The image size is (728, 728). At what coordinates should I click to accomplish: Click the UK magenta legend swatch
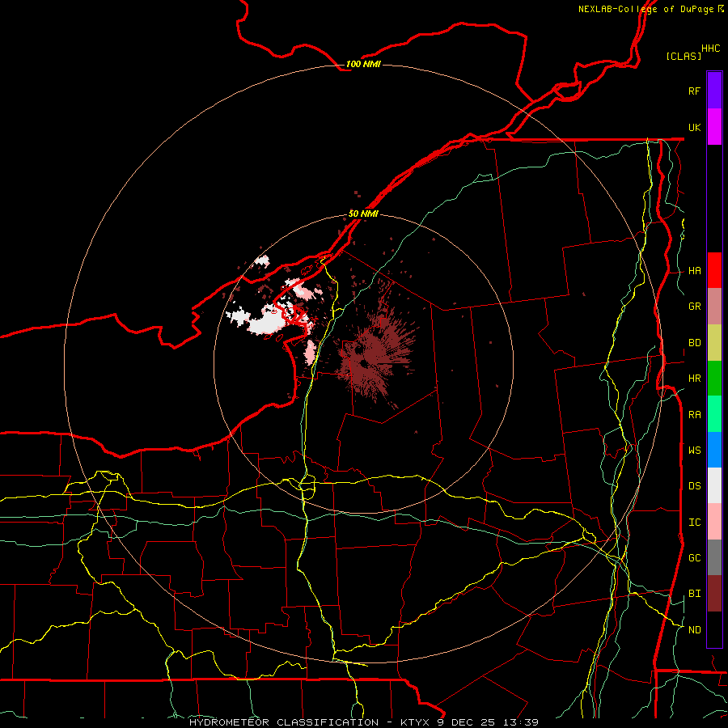(714, 127)
